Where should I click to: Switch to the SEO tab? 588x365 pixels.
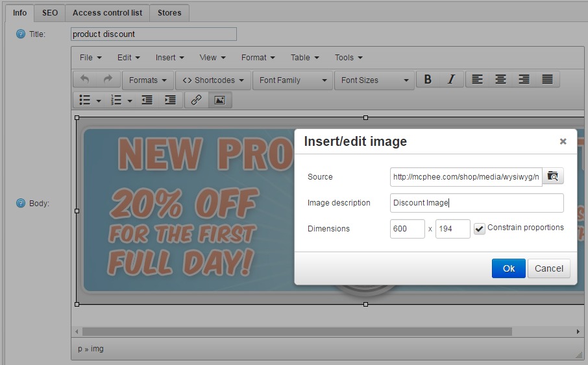tap(50, 12)
